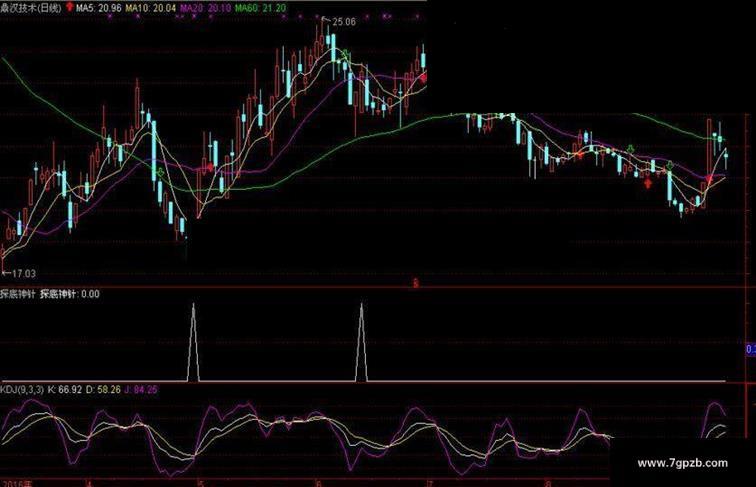
Task: Click the 'MA5: 20.96' label
Action: (98, 8)
